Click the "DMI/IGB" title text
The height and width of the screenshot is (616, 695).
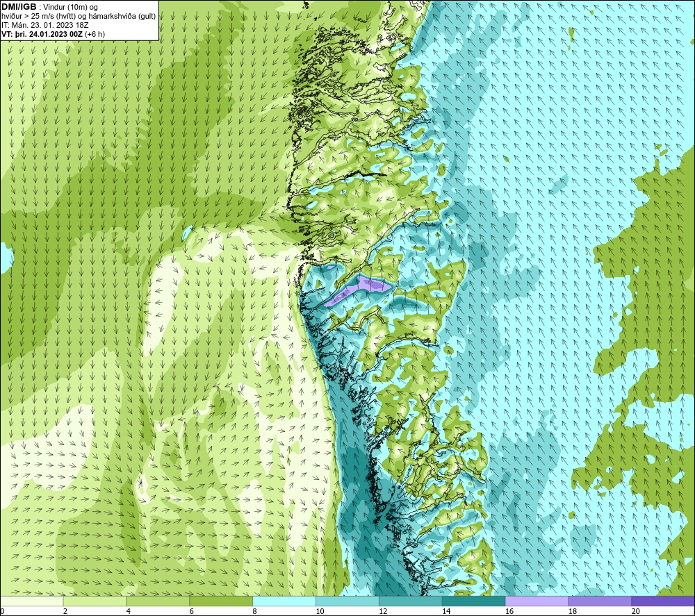pos(19,7)
